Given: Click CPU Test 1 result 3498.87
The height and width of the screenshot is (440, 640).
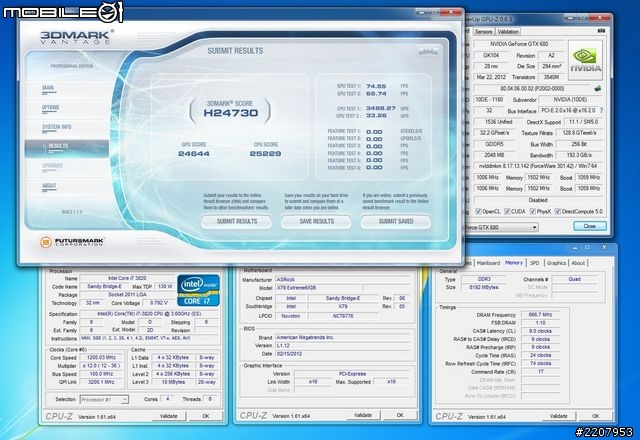Looking at the screenshot, I should tap(380, 108).
